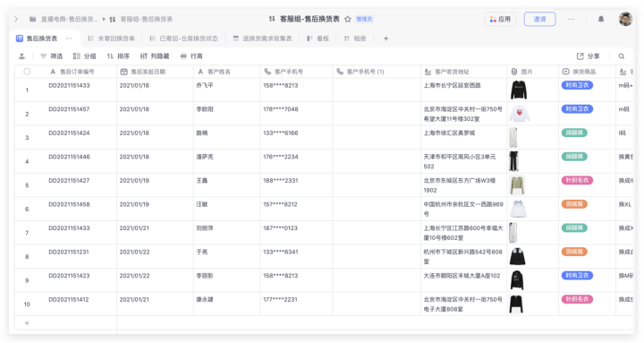Select row number 4

point(27,161)
